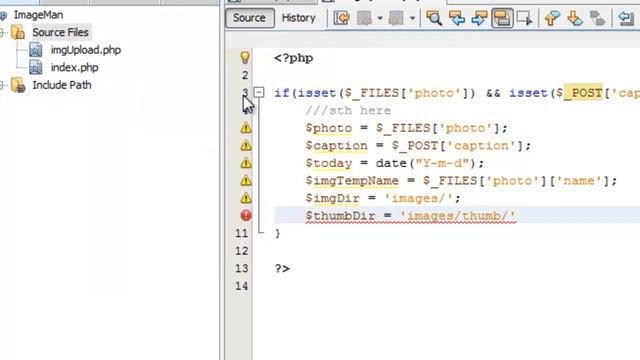Jump to previous bookmark
640x360 pixels.
pos(552,18)
